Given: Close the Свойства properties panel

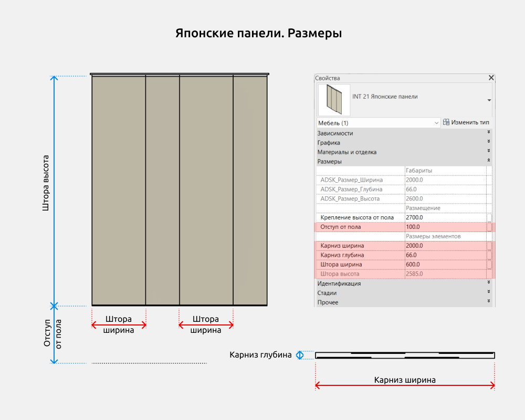Looking at the screenshot, I should pyautogui.click(x=491, y=78).
